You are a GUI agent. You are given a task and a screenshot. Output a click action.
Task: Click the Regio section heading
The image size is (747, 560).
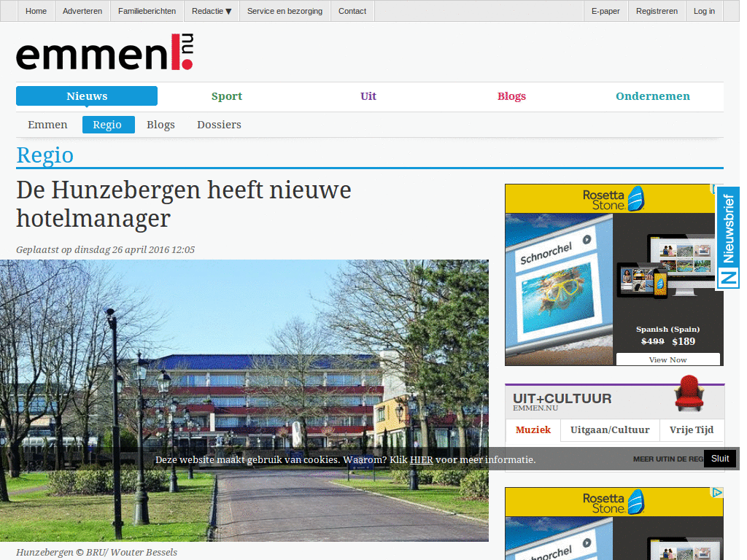tap(44, 155)
